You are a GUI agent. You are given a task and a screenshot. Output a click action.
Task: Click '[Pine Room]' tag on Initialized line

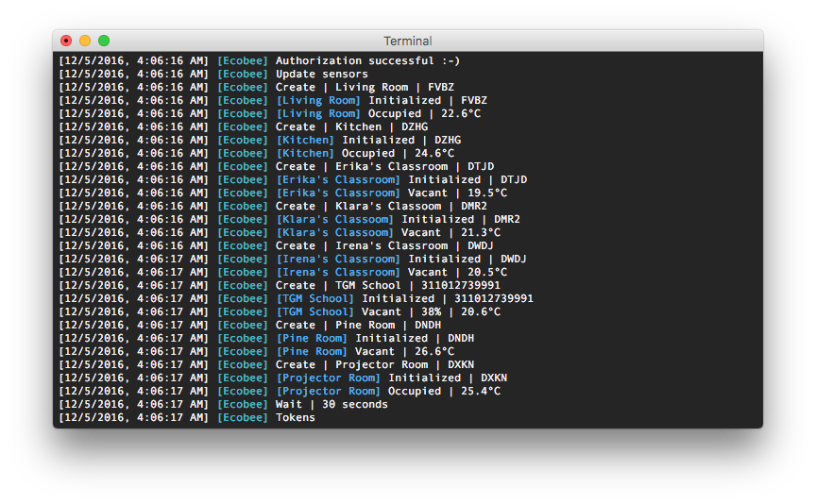point(312,339)
